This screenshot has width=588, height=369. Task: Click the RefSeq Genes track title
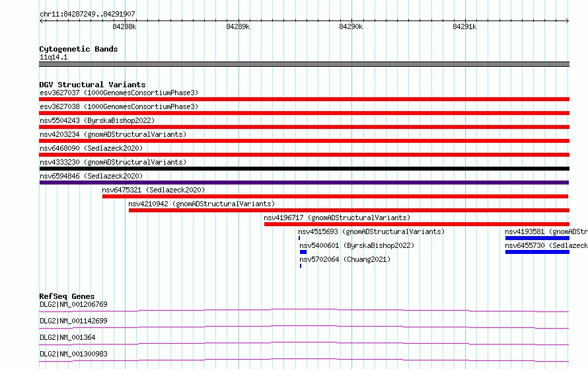[67, 296]
